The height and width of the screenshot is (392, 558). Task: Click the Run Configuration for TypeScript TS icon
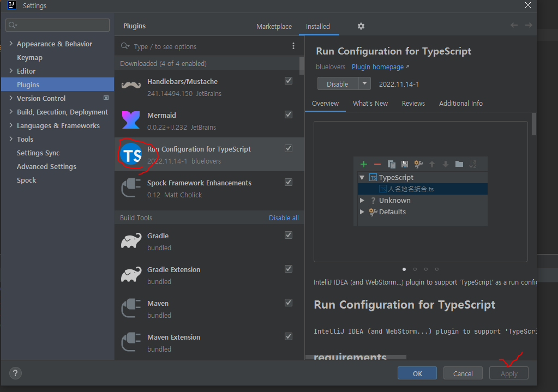(x=131, y=155)
